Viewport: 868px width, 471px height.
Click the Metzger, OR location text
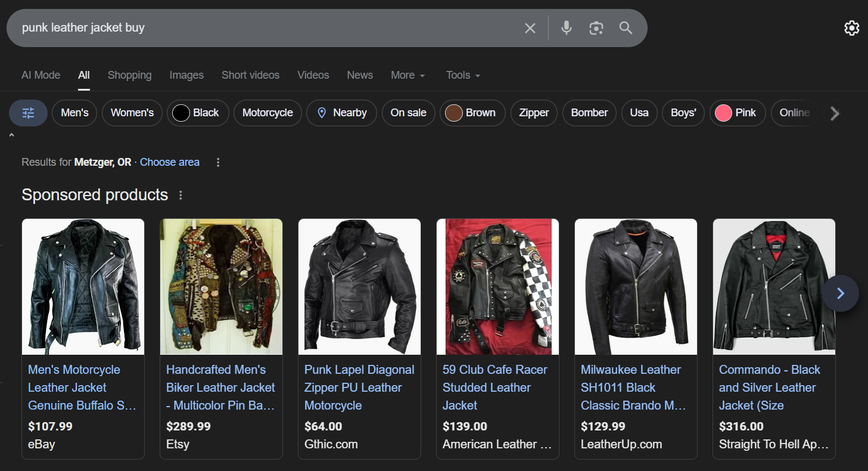102,162
